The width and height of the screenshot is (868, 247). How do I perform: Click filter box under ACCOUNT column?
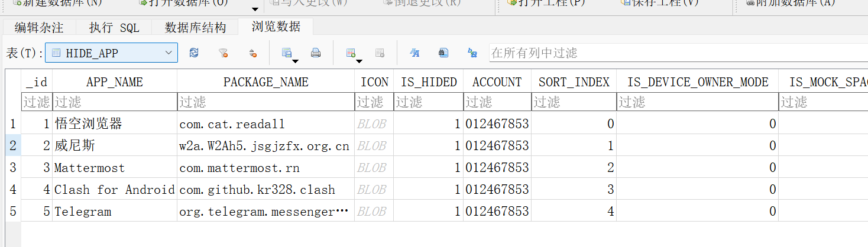pos(497,102)
